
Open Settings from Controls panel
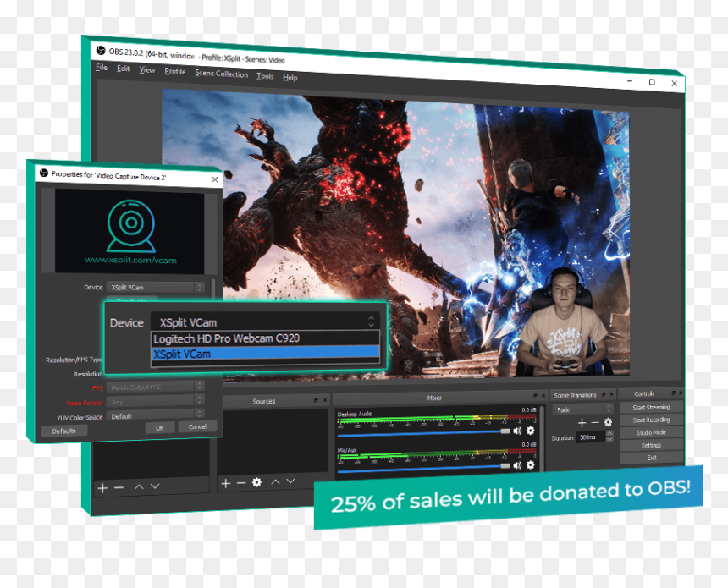coord(651,445)
